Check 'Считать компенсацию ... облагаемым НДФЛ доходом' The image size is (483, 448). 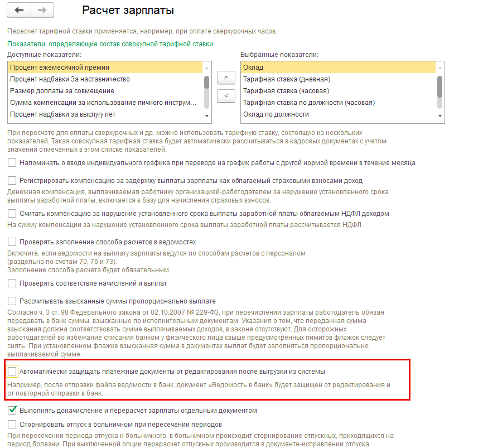12,214
